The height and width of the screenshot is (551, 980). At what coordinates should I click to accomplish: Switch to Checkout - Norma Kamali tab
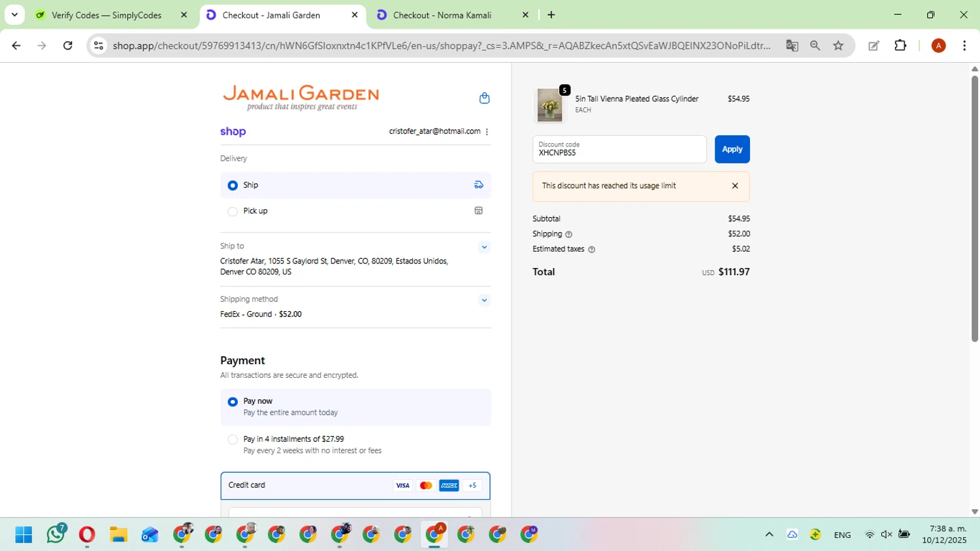tap(442, 15)
